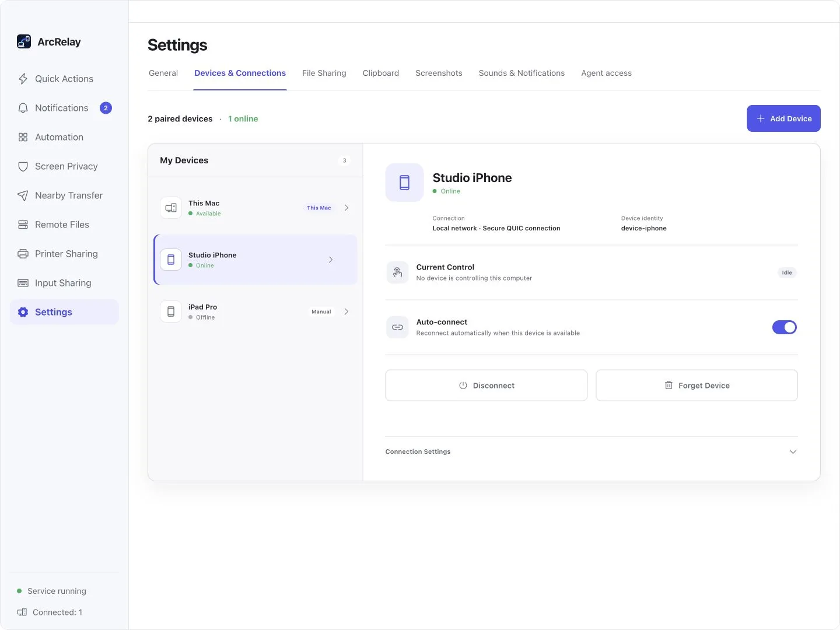
Task: Click the Add Device button
Action: 783,118
